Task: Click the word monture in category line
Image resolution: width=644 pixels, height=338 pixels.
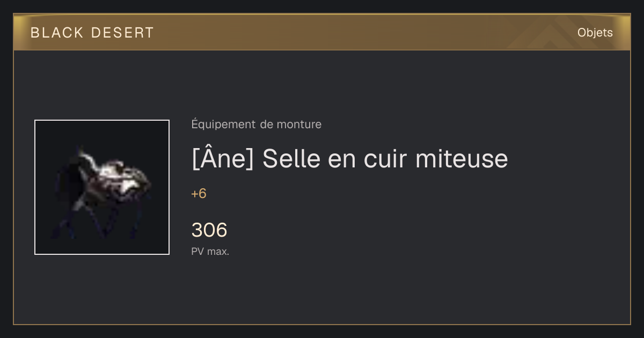Action: [299, 124]
